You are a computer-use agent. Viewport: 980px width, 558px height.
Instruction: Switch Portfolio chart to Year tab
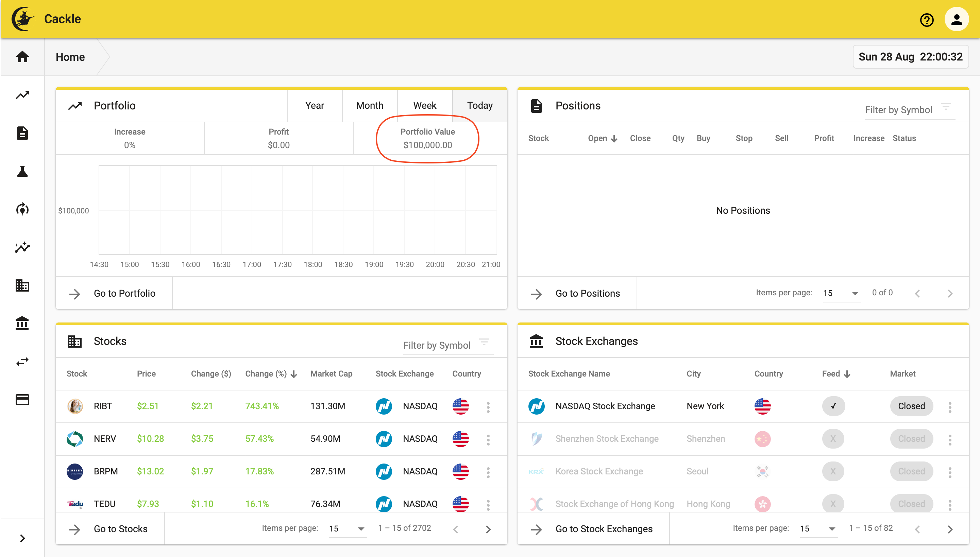pyautogui.click(x=315, y=105)
